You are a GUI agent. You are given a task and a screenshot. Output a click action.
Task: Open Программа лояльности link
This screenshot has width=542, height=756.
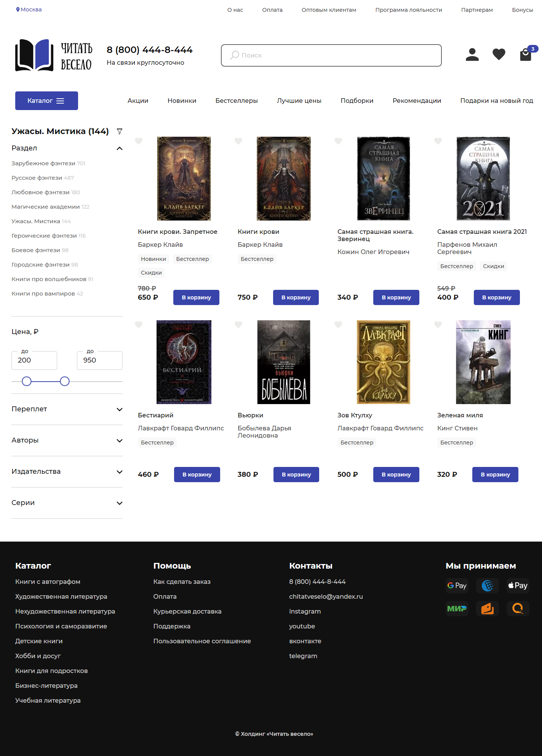pos(409,10)
